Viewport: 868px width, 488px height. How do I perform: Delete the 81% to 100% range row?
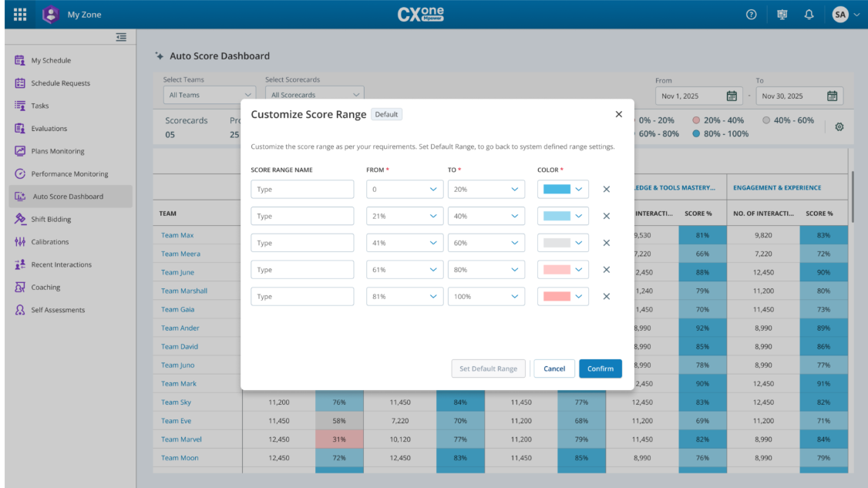tap(606, 297)
